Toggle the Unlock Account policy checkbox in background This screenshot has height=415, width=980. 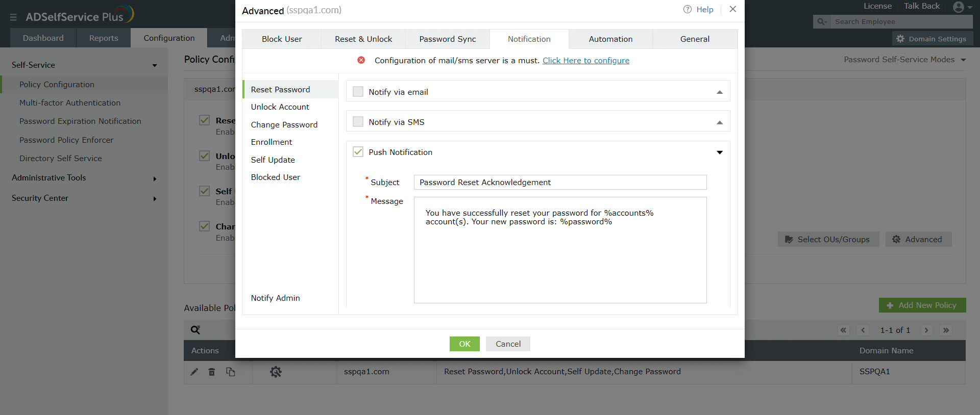(205, 156)
